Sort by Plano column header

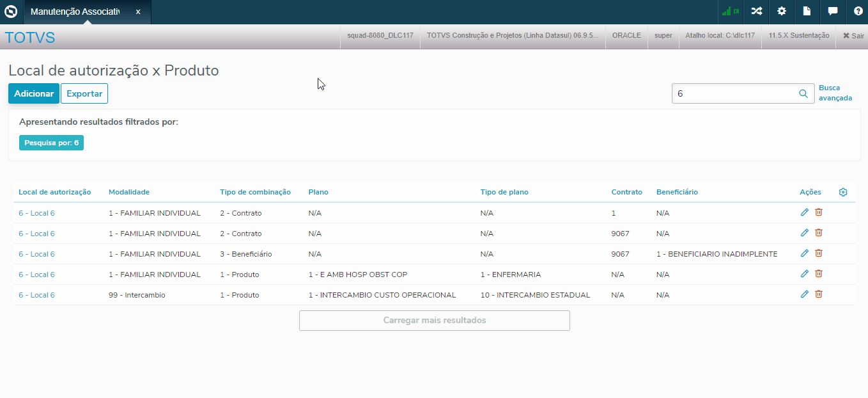(318, 192)
